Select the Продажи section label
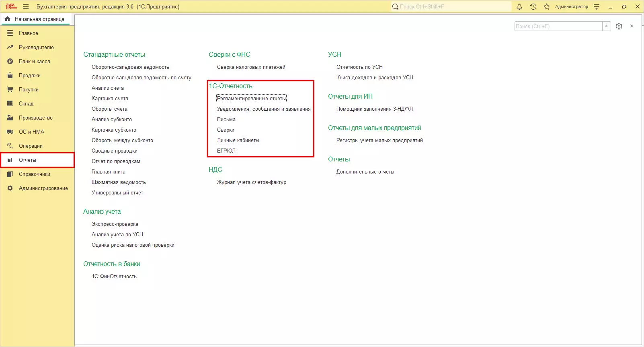 [x=30, y=76]
